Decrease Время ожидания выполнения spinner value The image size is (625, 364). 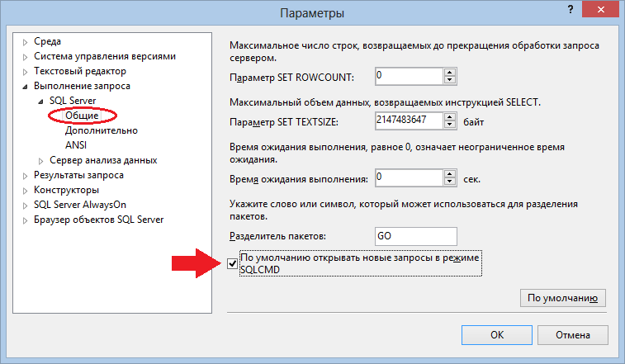[x=450, y=181]
